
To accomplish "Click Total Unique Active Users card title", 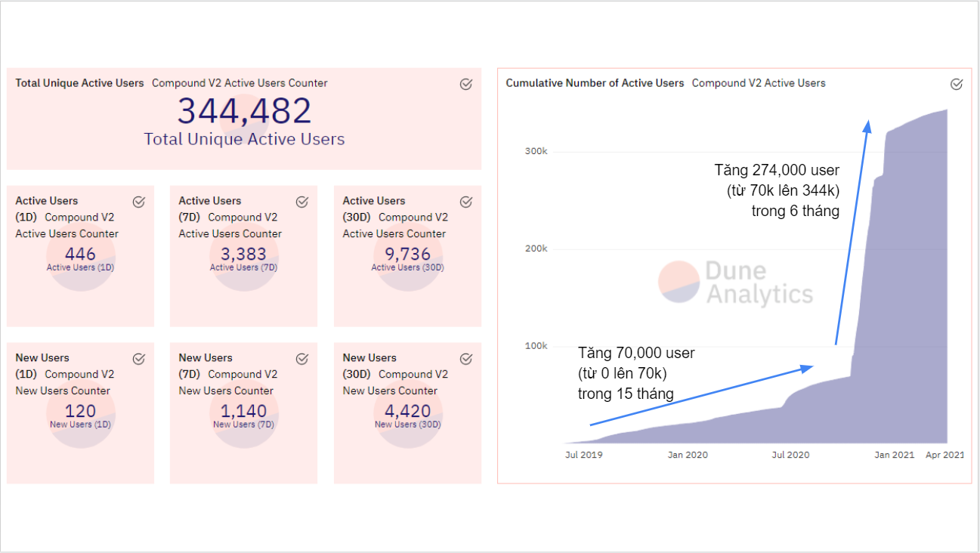I will coord(79,83).
